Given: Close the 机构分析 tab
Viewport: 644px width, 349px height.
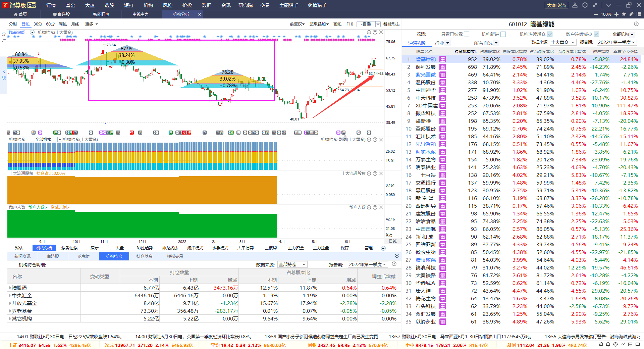Looking at the screenshot, I should click(x=200, y=14).
